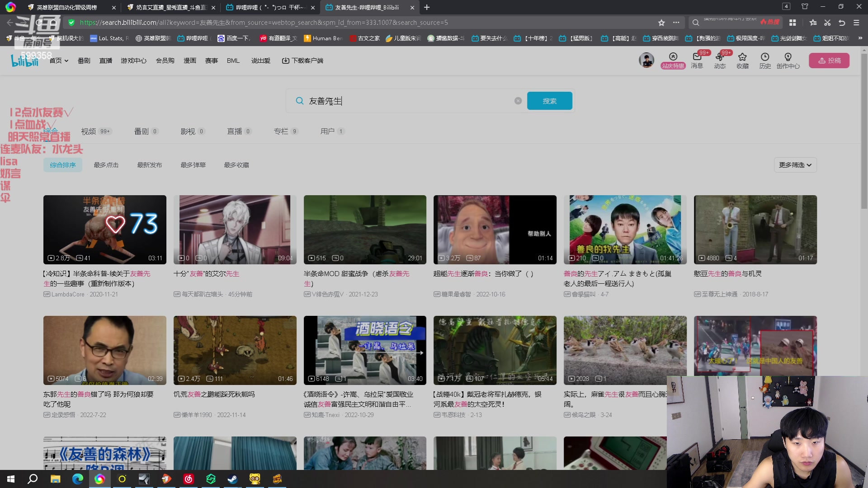Switch to the 视频 99+ results tab
This screenshot has width=868, height=488.
click(96, 131)
